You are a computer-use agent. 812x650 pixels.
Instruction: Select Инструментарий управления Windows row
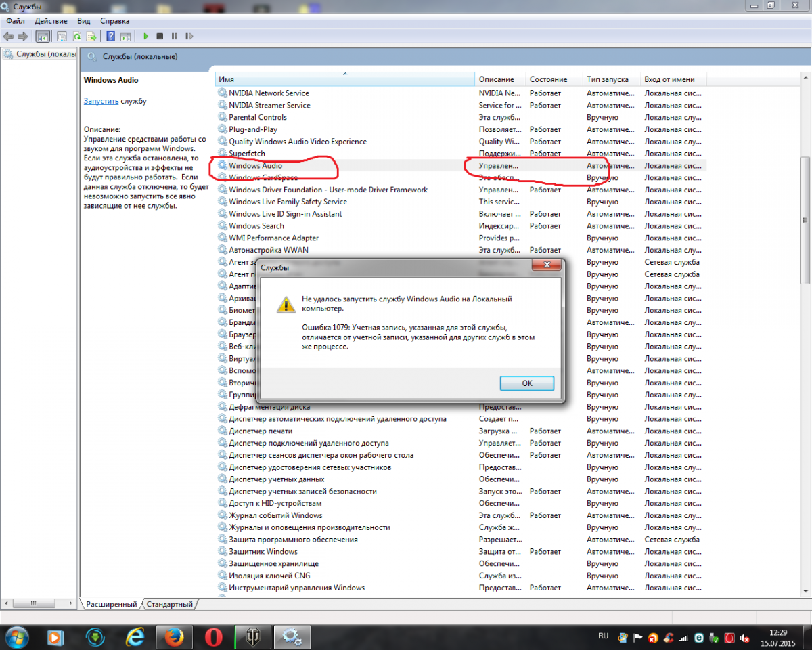click(461, 588)
